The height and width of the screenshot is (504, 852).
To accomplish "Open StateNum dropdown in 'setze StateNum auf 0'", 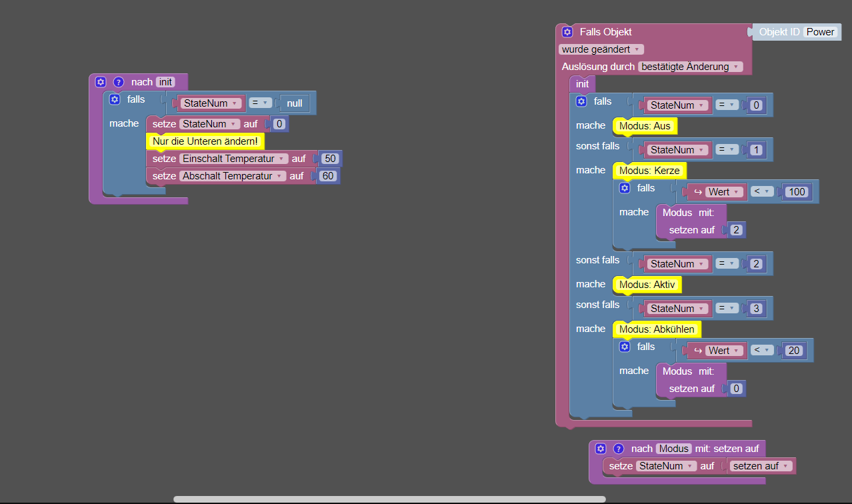I will (x=209, y=124).
